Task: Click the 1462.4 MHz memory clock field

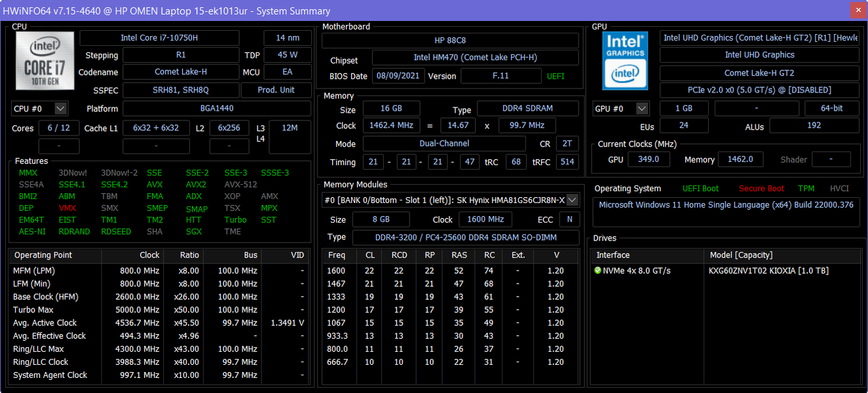Action: tap(393, 125)
